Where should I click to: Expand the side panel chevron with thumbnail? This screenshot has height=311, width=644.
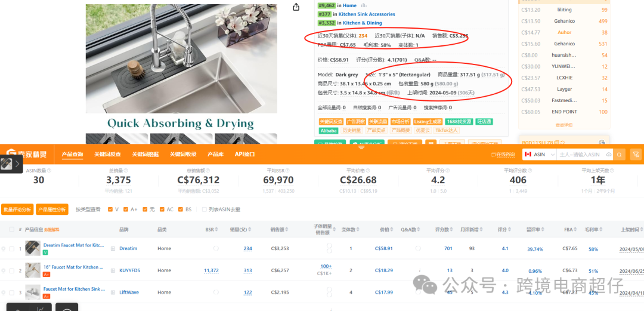coord(17,164)
